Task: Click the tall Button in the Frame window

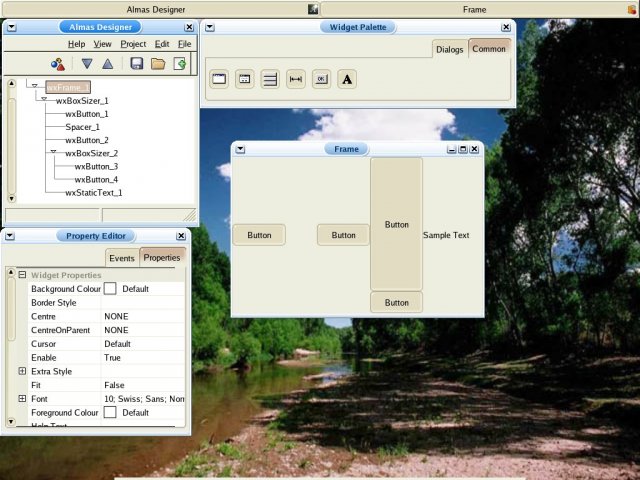Action: pyautogui.click(x=396, y=224)
